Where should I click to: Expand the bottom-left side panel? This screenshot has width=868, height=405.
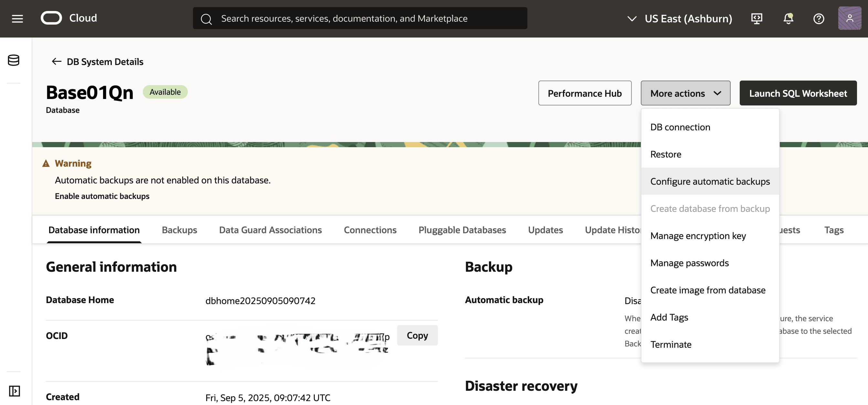click(14, 391)
